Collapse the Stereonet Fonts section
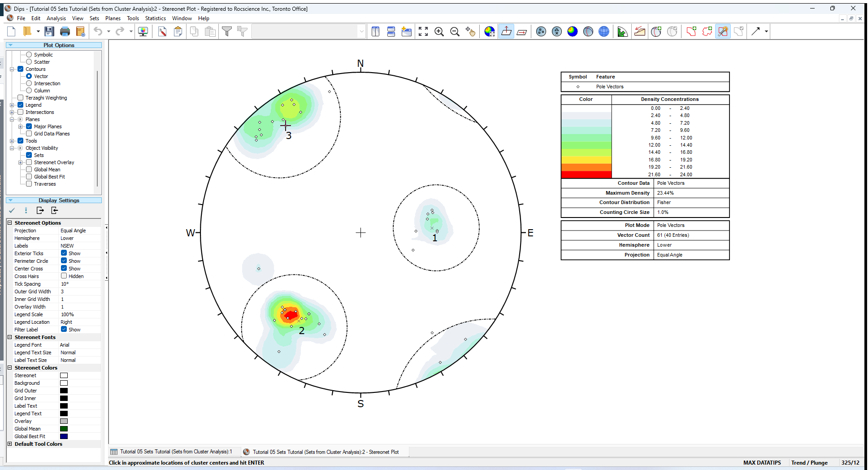 tap(10, 337)
